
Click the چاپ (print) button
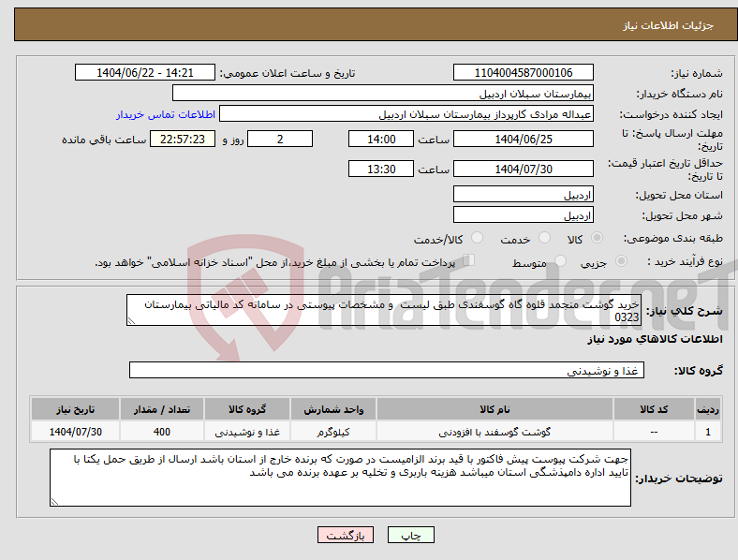tap(410, 535)
